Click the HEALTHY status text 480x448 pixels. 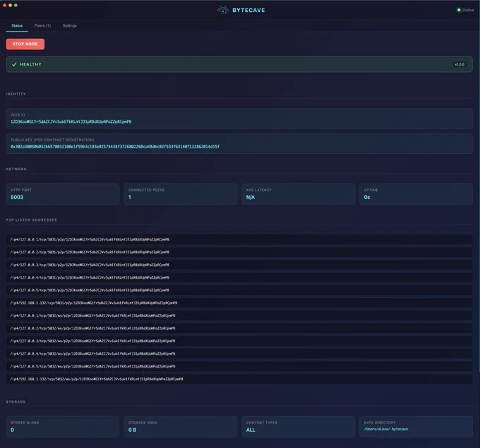point(30,64)
